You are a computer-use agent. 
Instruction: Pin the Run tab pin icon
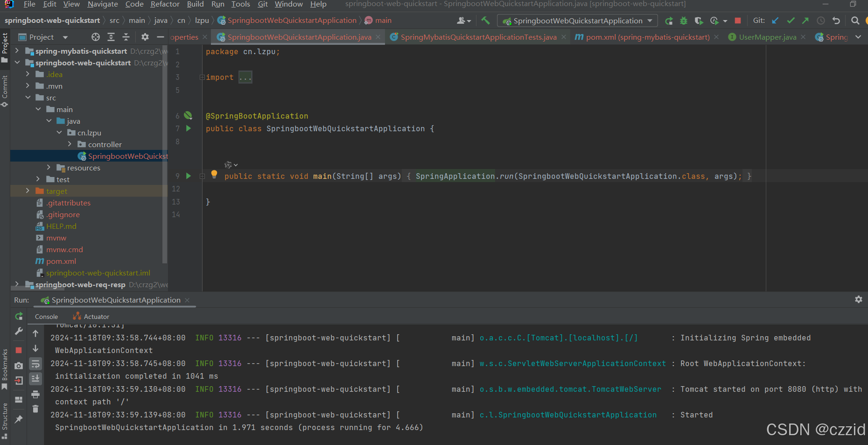(19, 419)
